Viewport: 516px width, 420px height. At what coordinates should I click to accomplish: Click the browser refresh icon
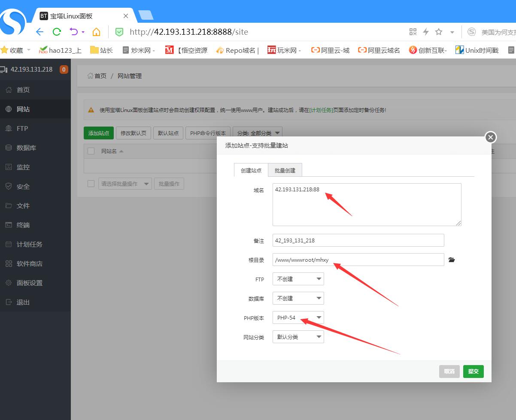57,32
